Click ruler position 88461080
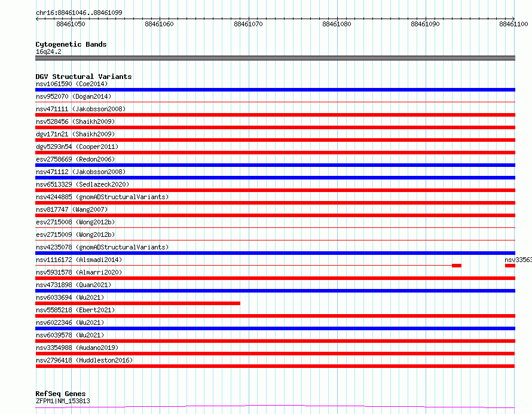Viewport: 532px width, 414px height. [337, 24]
